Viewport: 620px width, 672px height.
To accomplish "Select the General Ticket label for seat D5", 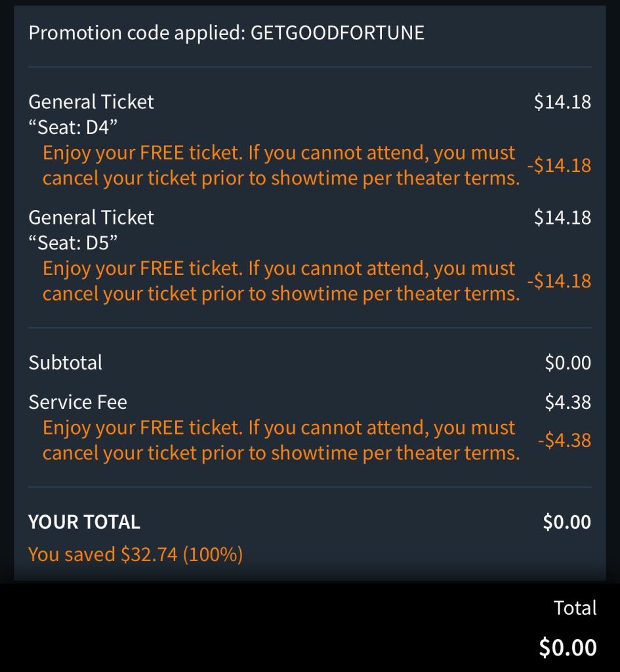I will 91,217.
